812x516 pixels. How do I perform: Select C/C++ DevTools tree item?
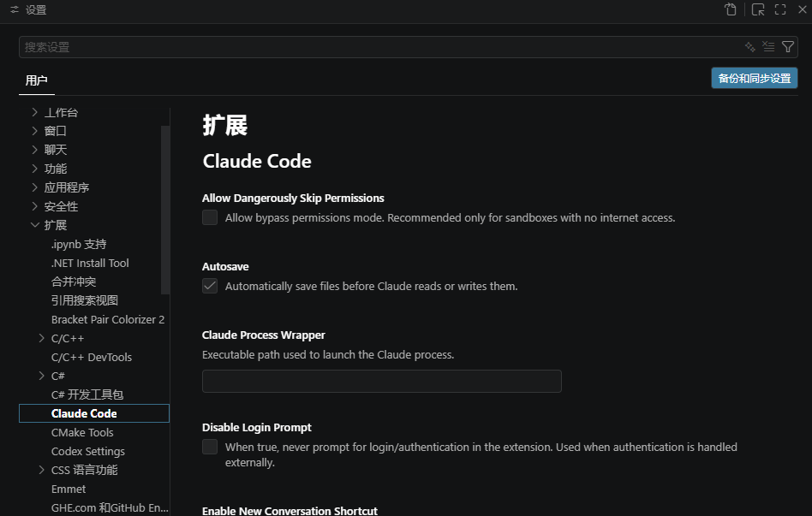[92, 357]
